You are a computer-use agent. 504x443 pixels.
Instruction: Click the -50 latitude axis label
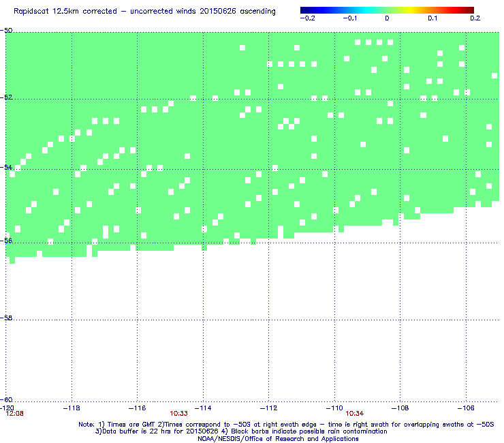click(6, 31)
